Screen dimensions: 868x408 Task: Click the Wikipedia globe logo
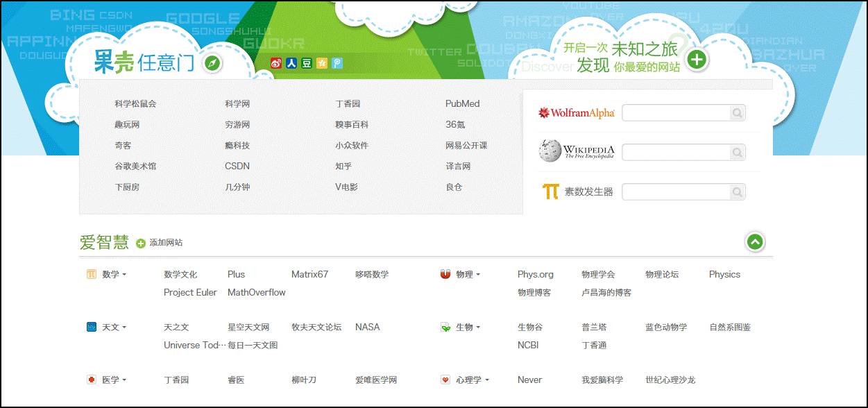pyautogui.click(x=548, y=151)
